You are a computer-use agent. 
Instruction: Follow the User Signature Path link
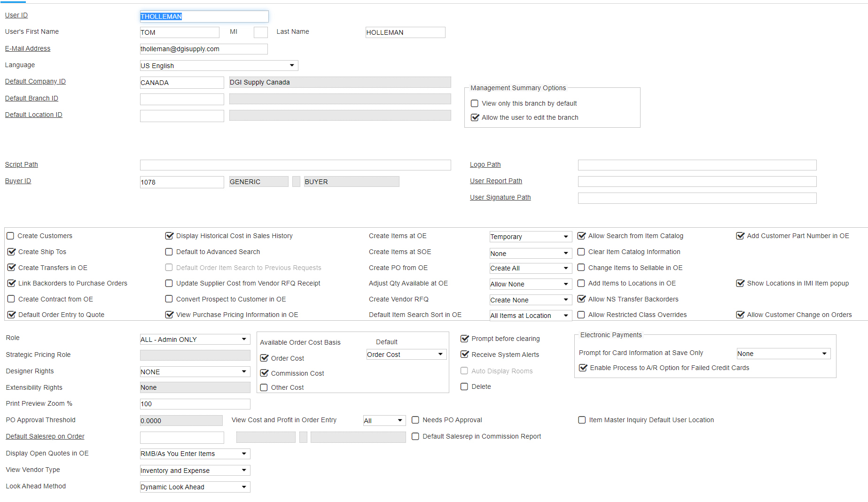pos(500,197)
